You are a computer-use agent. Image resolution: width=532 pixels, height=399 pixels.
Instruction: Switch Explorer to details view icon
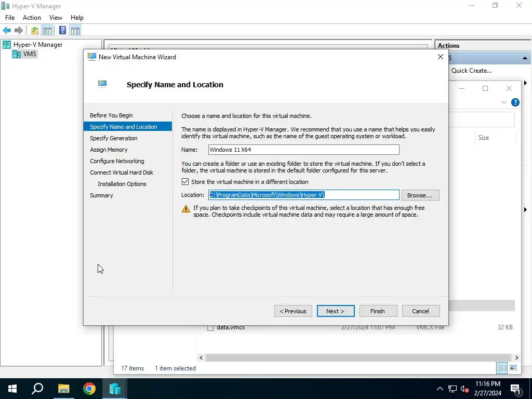[x=502, y=368]
